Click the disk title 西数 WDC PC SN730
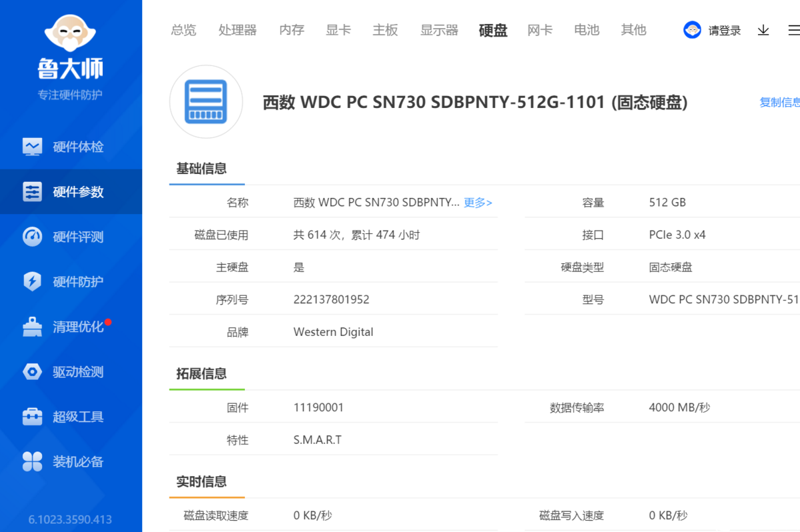800x532 pixels. tap(475, 103)
